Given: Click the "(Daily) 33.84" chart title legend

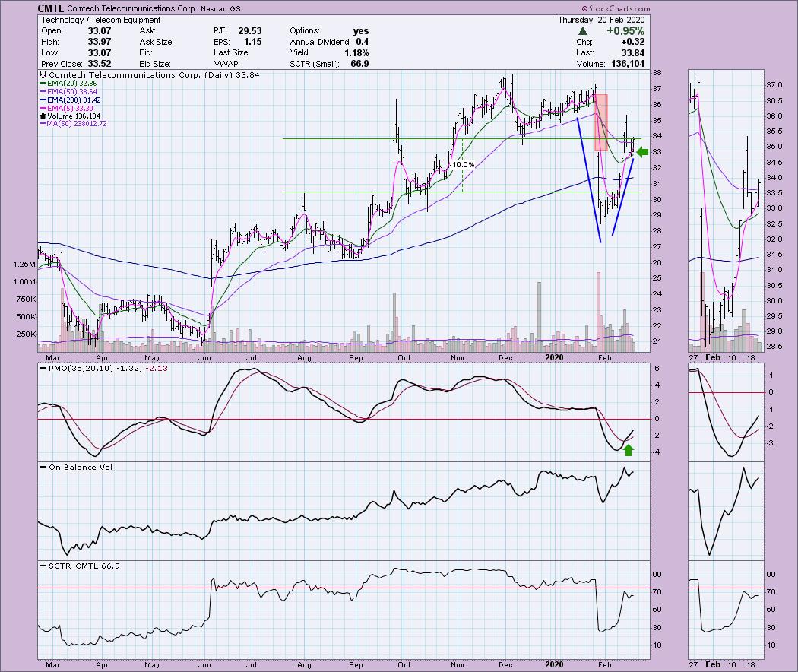Looking at the screenshot, I should (x=232, y=74).
